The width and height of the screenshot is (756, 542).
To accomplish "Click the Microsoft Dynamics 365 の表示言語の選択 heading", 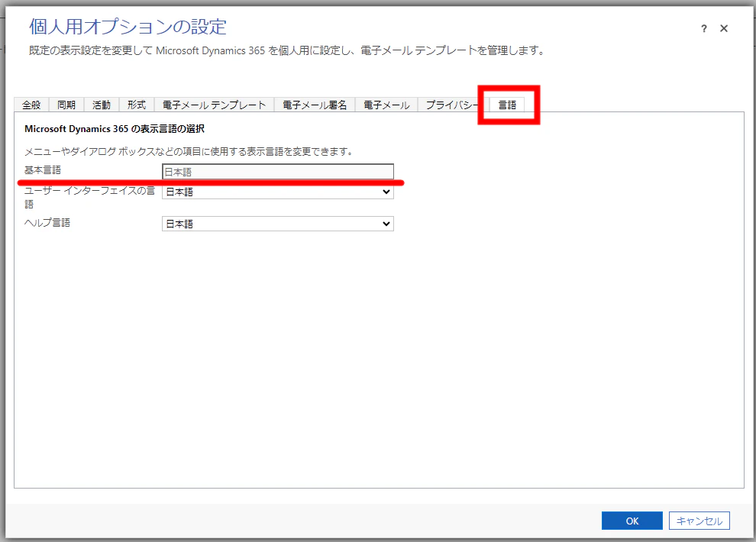I will [115, 129].
